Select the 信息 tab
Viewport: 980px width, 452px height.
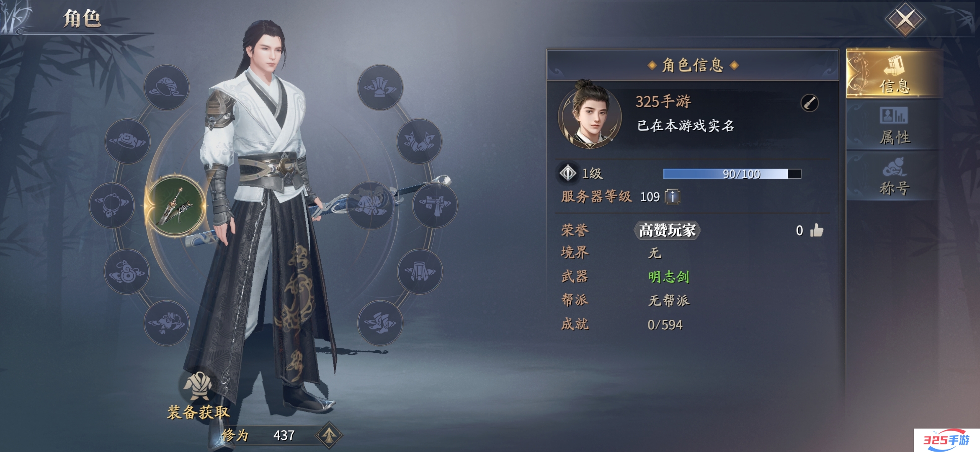[x=894, y=74]
